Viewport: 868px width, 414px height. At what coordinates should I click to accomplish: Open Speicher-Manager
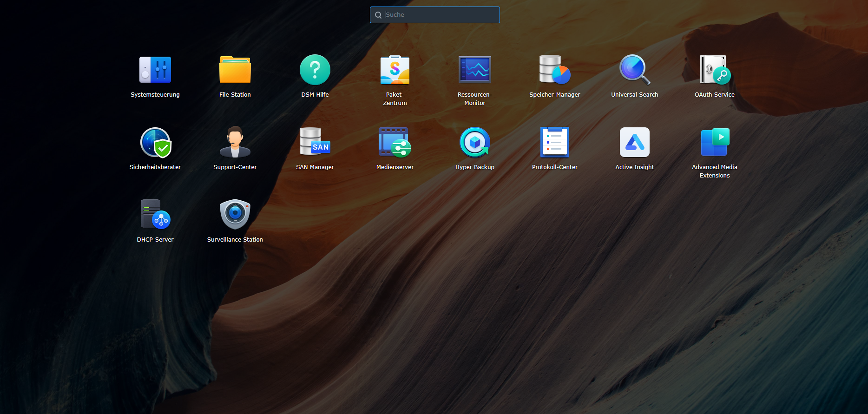pos(555,70)
